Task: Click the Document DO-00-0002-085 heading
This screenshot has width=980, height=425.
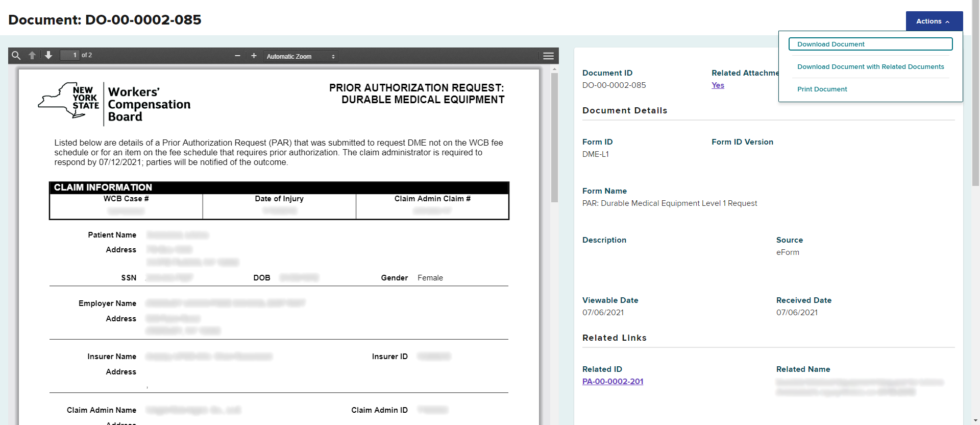Action: [x=105, y=20]
